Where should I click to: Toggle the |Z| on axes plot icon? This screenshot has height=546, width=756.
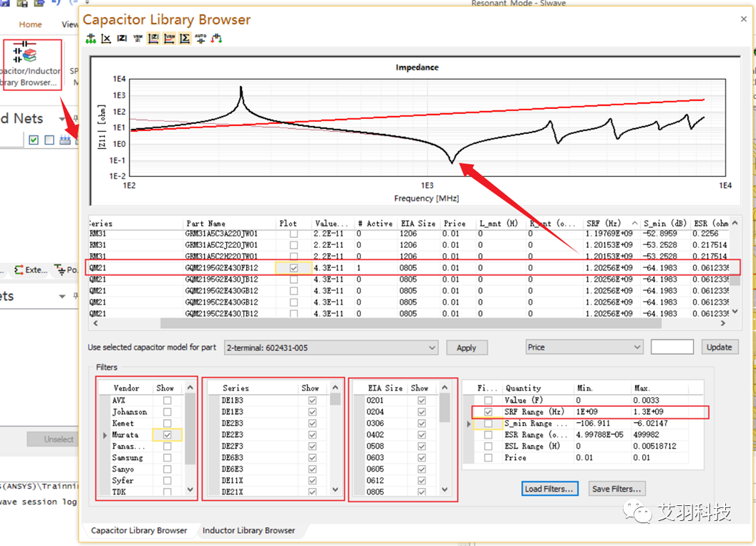point(153,39)
